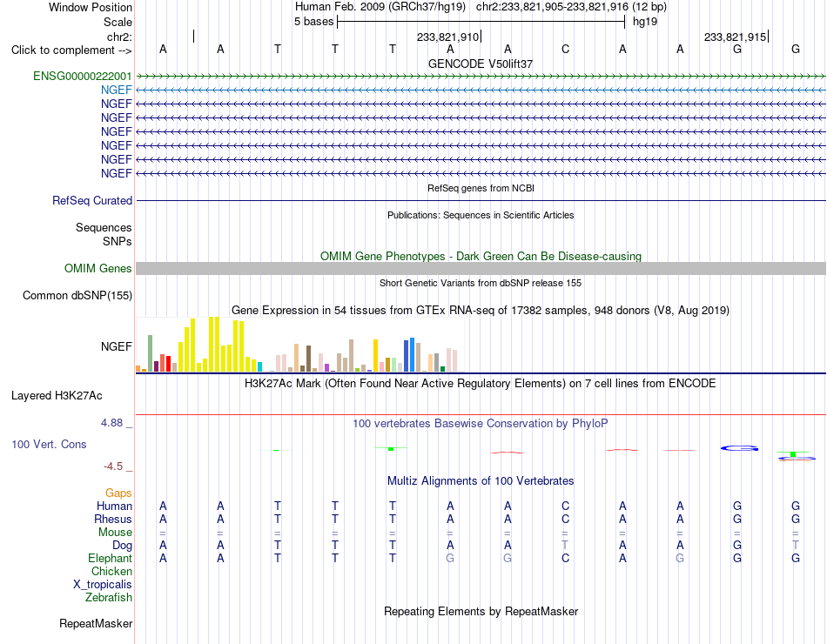
Task: Click 'Short Genetic Variants from dbSNP release 155'
Action: [481, 283]
